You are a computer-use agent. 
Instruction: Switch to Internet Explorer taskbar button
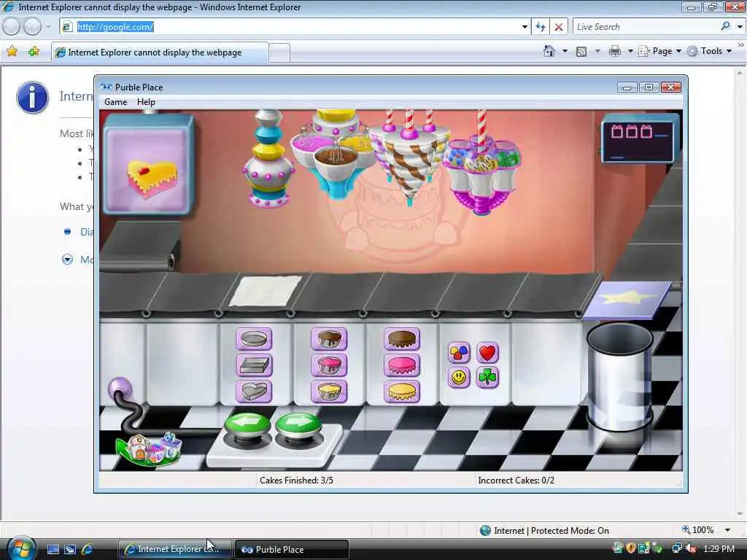coord(174,549)
